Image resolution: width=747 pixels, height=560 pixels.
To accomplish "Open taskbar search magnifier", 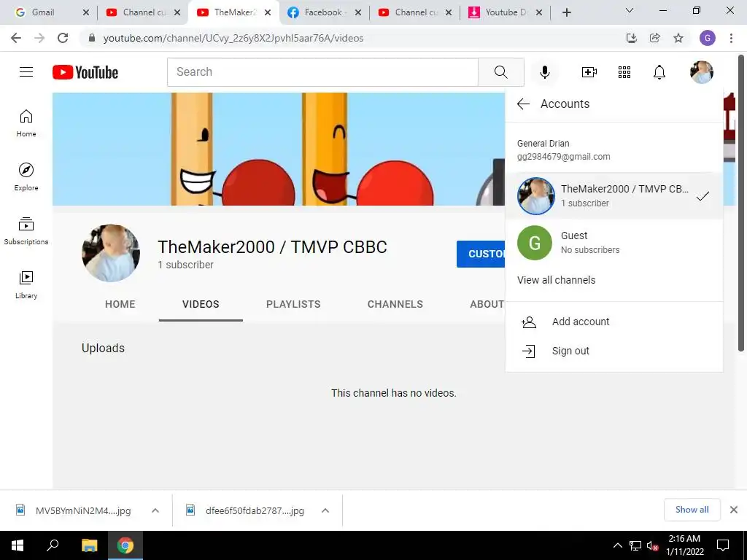I will 53,545.
